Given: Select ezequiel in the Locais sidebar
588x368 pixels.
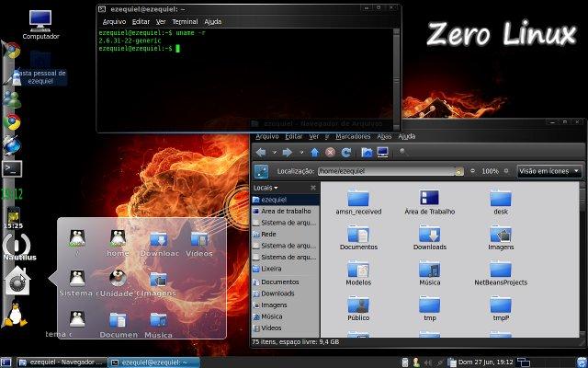Looking at the screenshot, I should (286, 200).
